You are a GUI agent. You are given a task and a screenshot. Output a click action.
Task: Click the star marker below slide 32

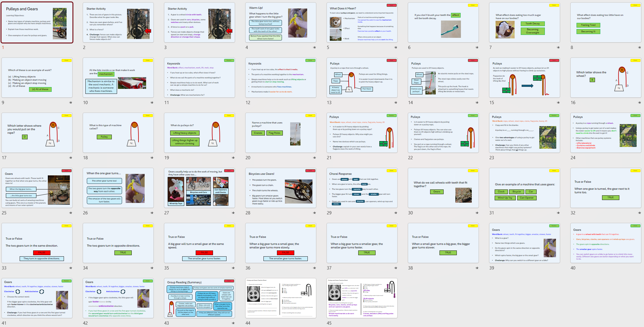(639, 213)
